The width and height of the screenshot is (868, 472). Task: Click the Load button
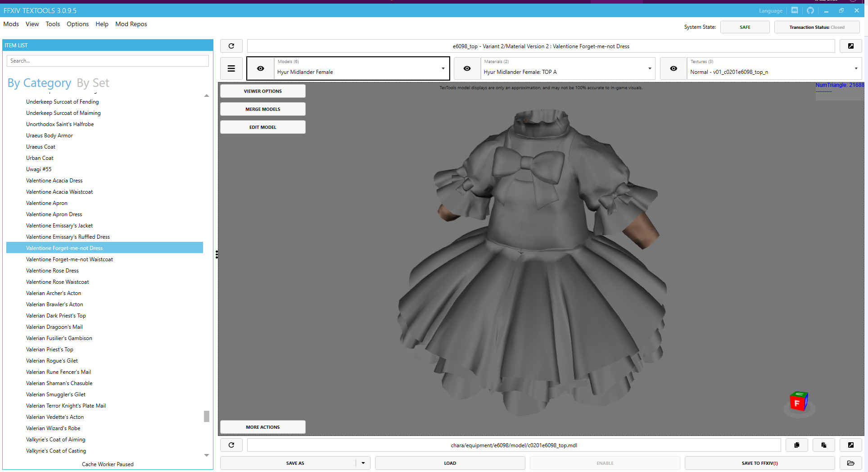click(x=450, y=463)
